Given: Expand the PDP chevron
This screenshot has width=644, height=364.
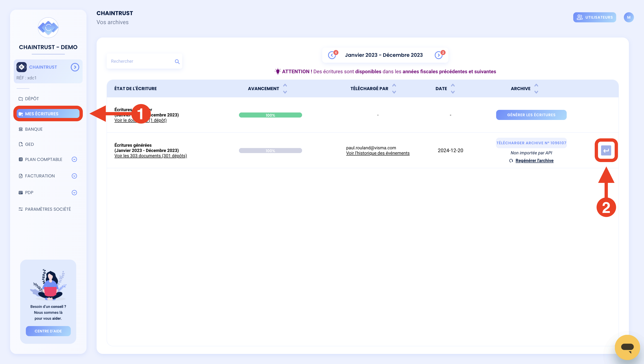Looking at the screenshot, I should (x=74, y=193).
